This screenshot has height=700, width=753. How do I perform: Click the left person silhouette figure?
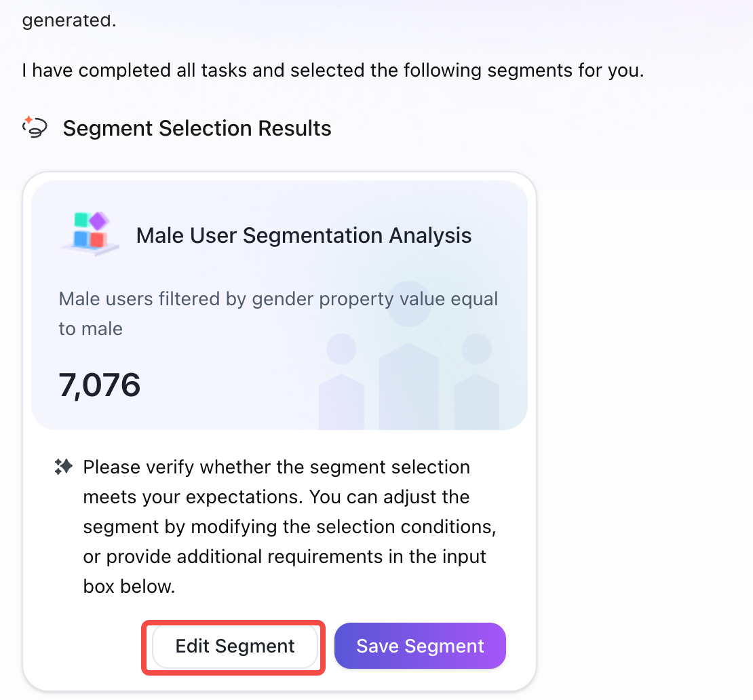coord(341,382)
